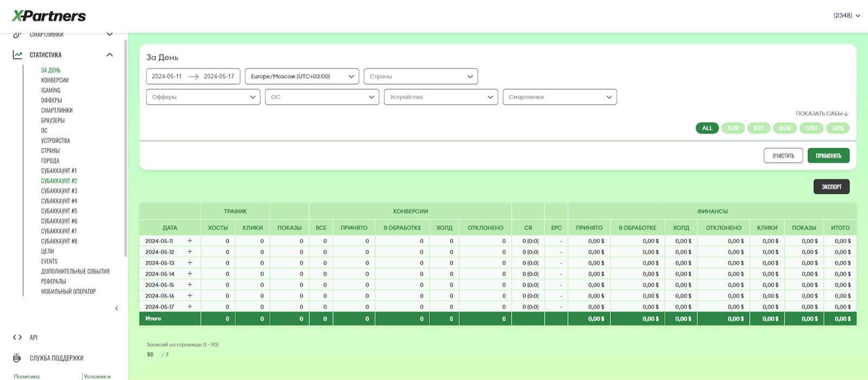
Task: Collapse the sidebar with the left arrow
Action: click(x=117, y=308)
